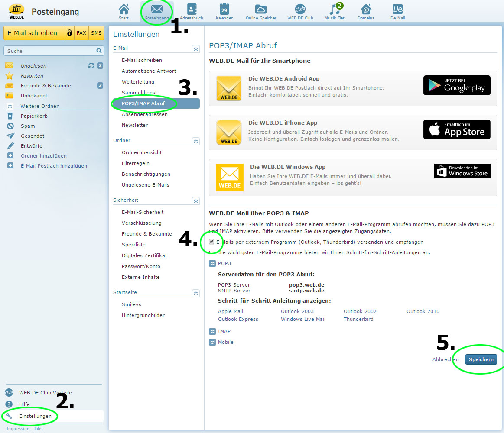Open the Sammeldienst settings entry
Image resolution: width=504 pixels, height=433 pixels.
pos(139,93)
